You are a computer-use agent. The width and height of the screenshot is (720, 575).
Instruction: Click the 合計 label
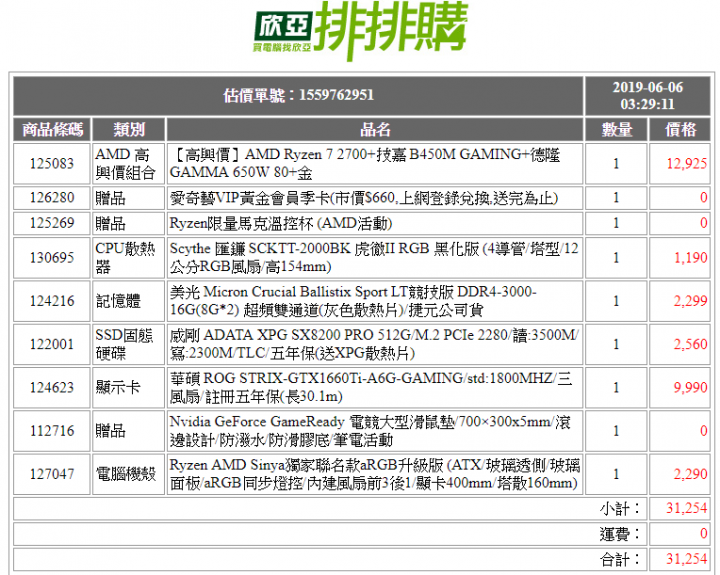pyautogui.click(x=620, y=559)
